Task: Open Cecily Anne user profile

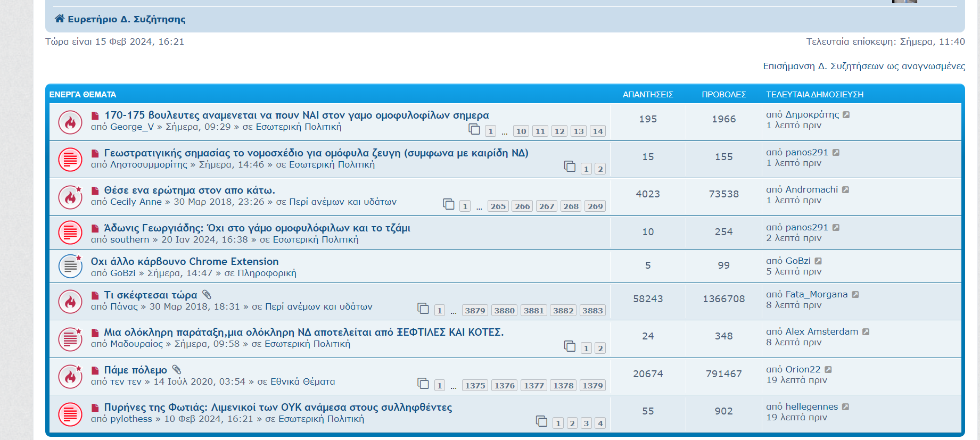Action: 136,202
